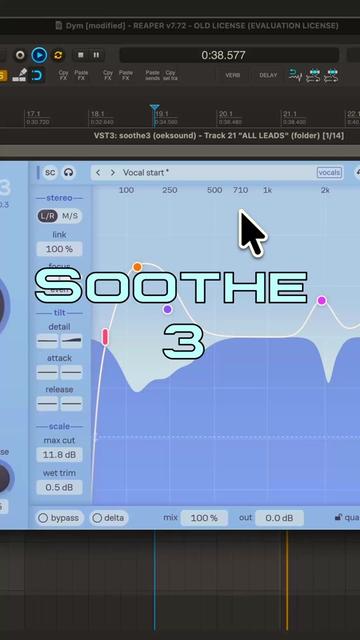Toggle the orange repeat loop button
This screenshot has height=640, width=360.
coord(58,55)
